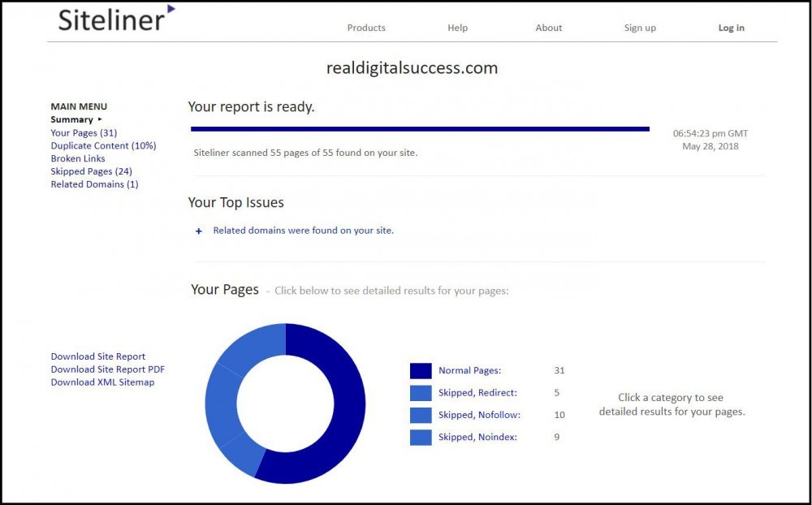Click the scan progress bar
Viewport: 812px width, 505px height.
[x=420, y=129]
